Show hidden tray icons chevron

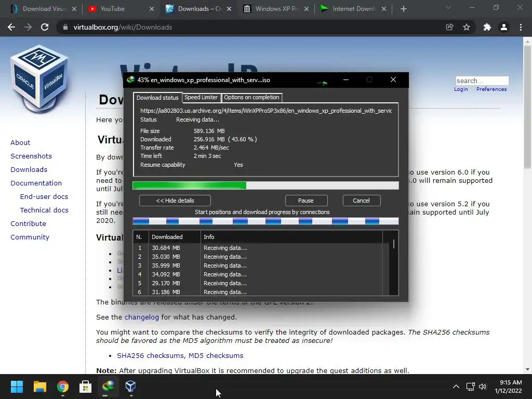coord(456,387)
